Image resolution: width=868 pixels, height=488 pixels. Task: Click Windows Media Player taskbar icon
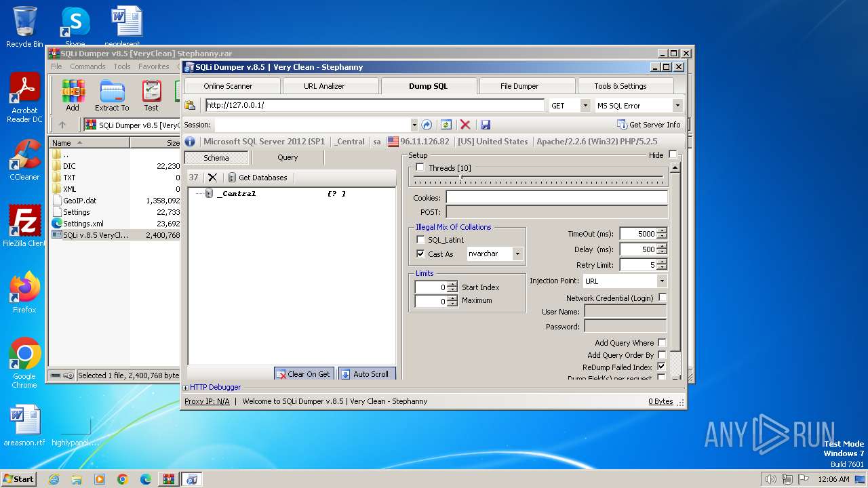pos(100,479)
